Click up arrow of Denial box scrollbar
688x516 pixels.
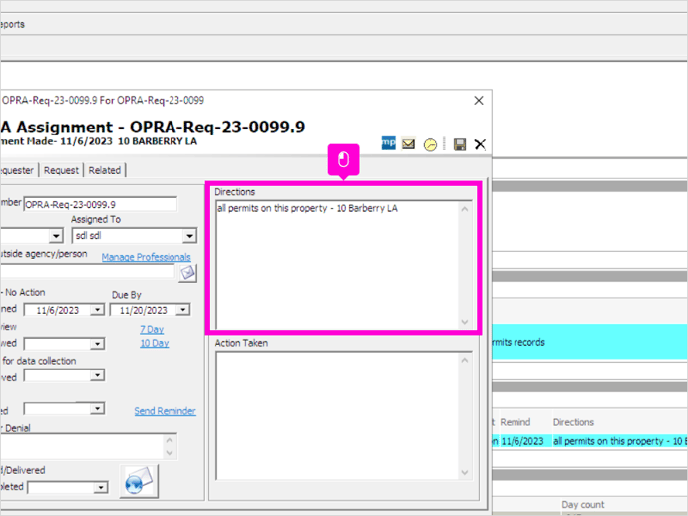coord(170,440)
